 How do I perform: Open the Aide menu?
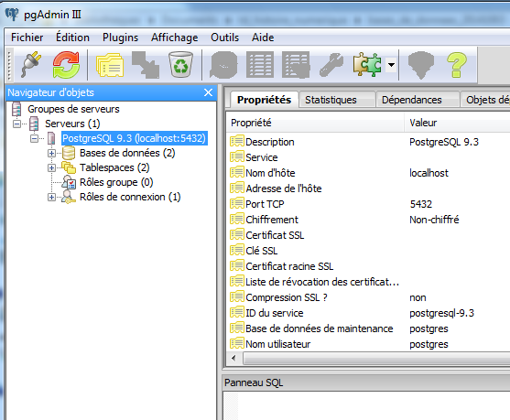tap(263, 38)
